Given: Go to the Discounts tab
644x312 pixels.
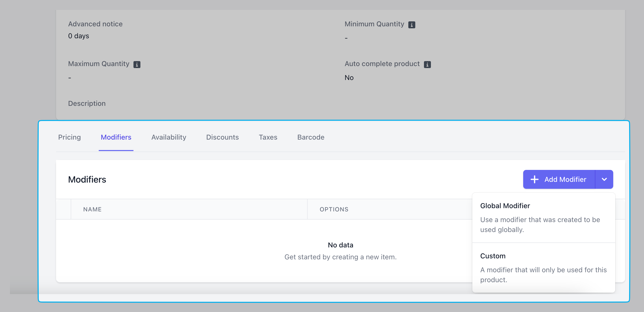Looking at the screenshot, I should coord(222,137).
